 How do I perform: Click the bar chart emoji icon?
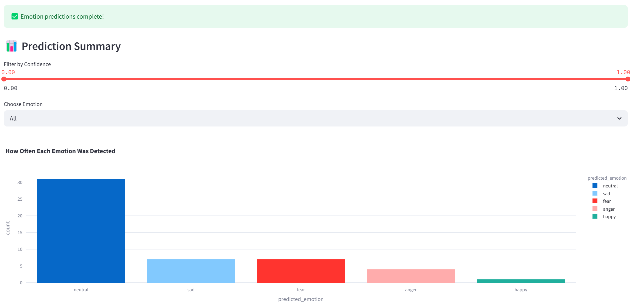click(x=11, y=46)
